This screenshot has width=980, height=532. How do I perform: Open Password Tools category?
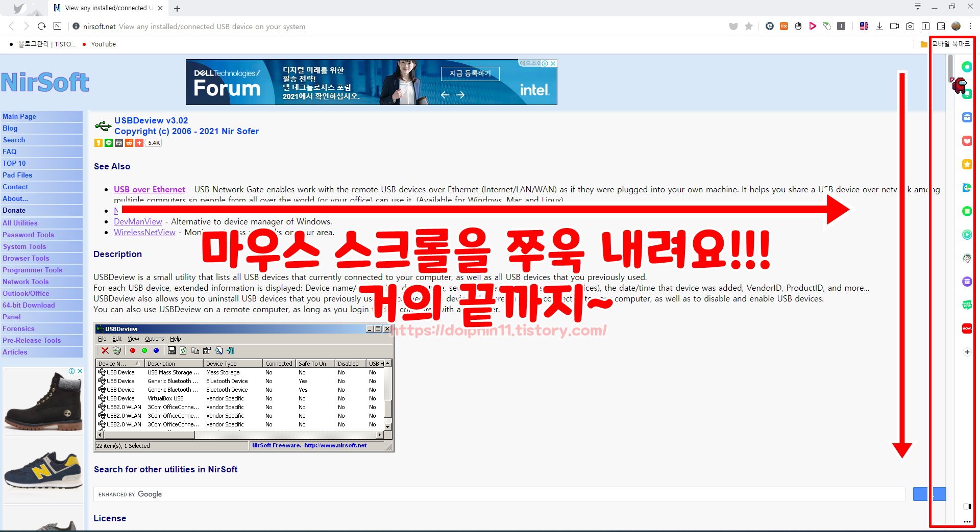(42, 235)
